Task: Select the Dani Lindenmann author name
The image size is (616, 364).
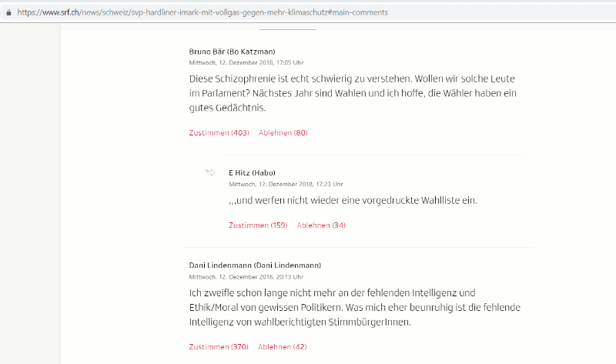Action: pyautogui.click(x=255, y=265)
